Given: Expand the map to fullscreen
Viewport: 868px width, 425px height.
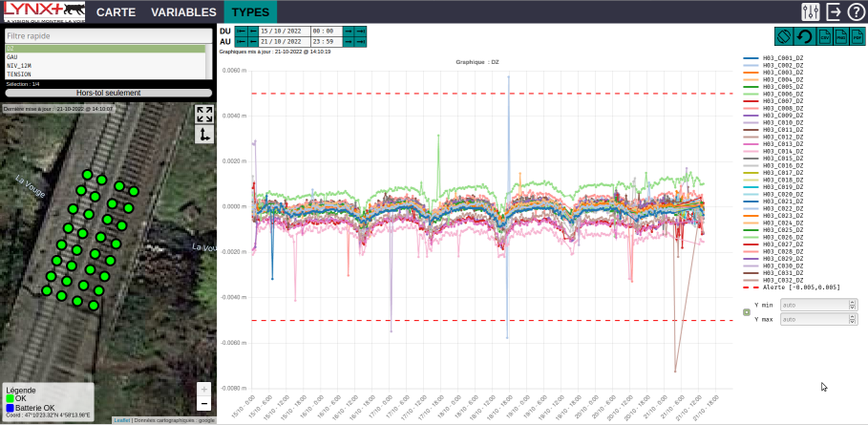Looking at the screenshot, I should tap(204, 115).
